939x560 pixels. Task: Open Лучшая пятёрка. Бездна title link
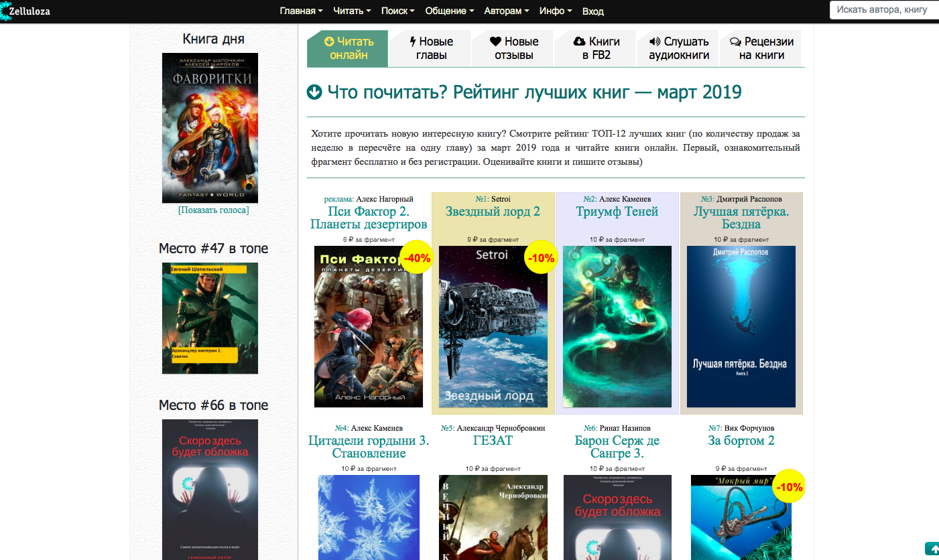coord(741,218)
